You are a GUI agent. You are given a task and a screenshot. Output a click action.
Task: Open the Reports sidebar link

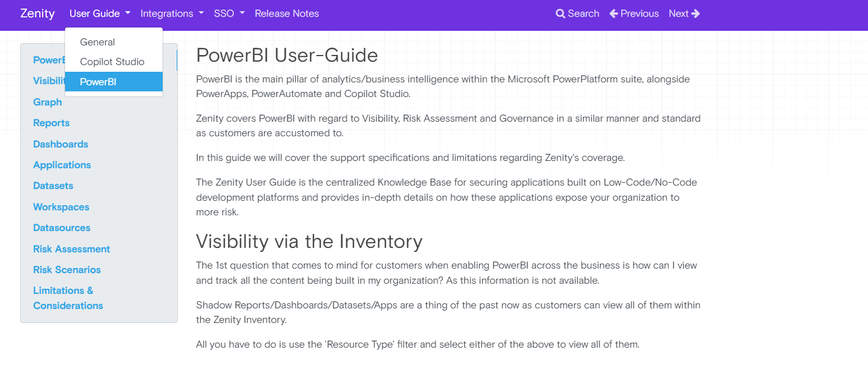(52, 123)
